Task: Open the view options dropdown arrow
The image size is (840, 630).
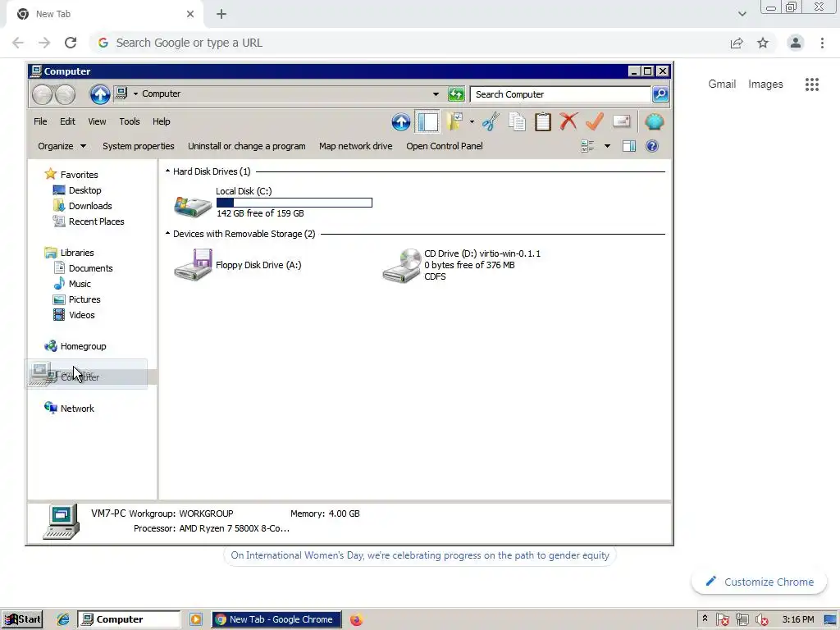Action: tap(607, 146)
